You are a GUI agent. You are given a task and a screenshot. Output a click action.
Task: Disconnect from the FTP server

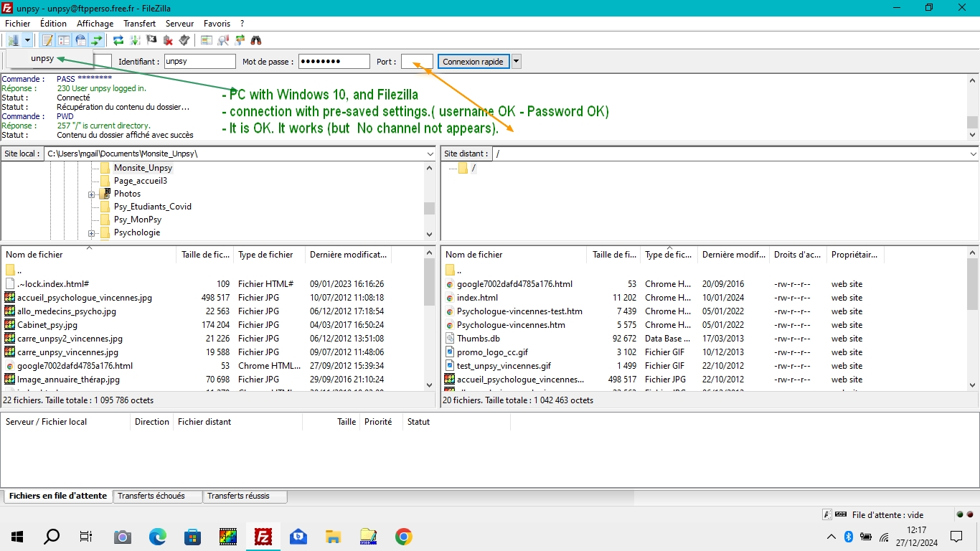(167, 40)
